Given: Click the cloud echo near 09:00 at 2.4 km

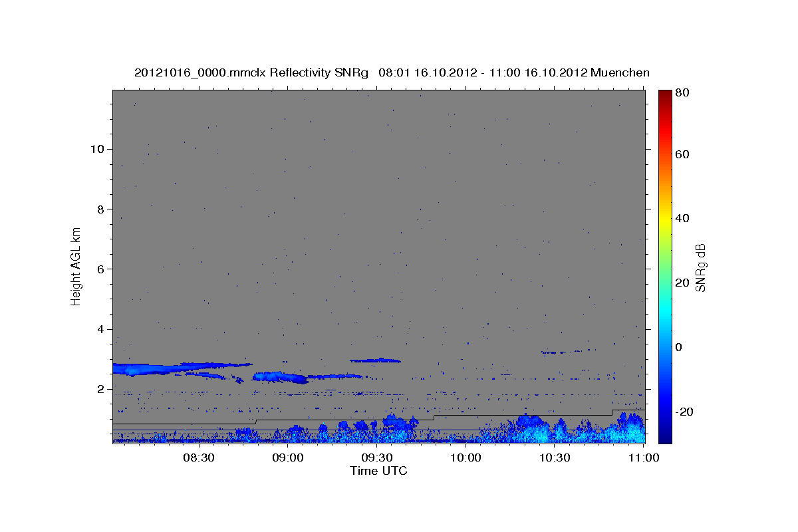Looking at the screenshot, I should click(x=281, y=377).
